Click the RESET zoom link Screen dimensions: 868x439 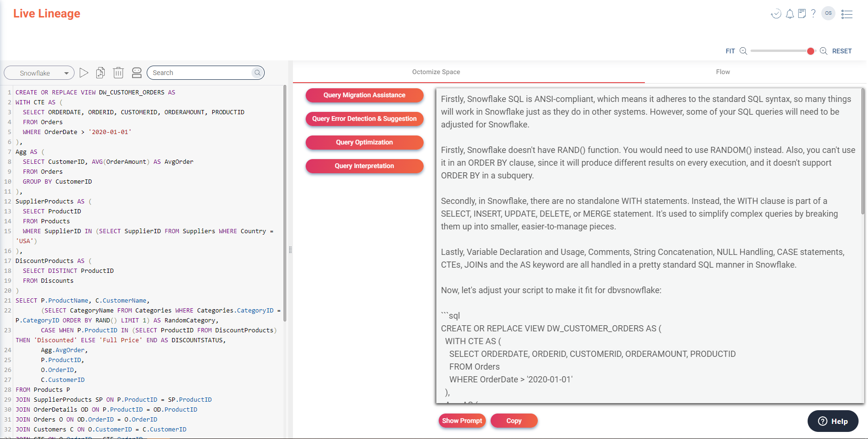(842, 51)
